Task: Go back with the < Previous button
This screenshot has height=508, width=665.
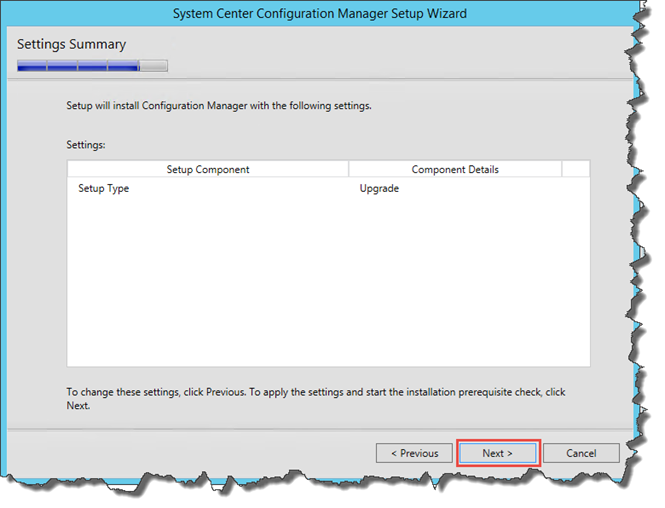Action: [x=414, y=453]
